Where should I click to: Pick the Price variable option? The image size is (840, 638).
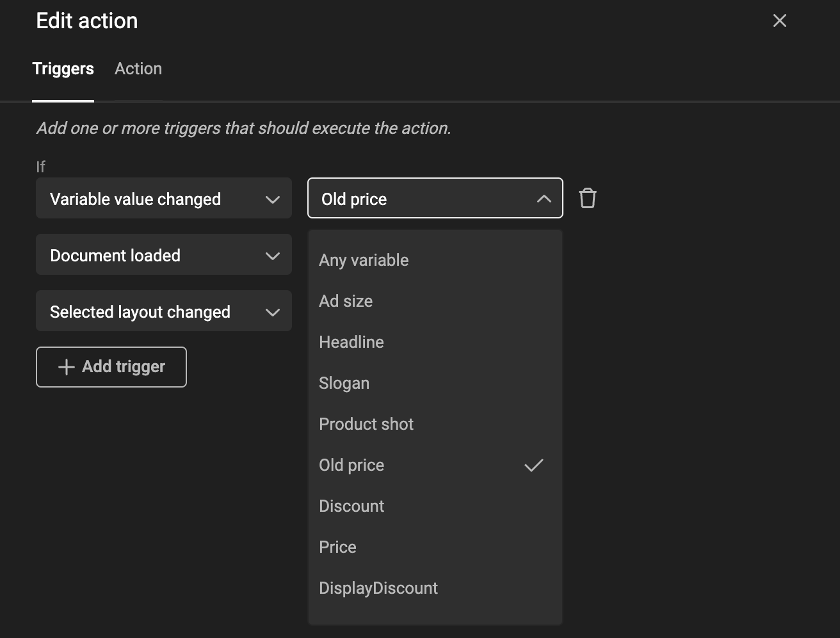435,547
